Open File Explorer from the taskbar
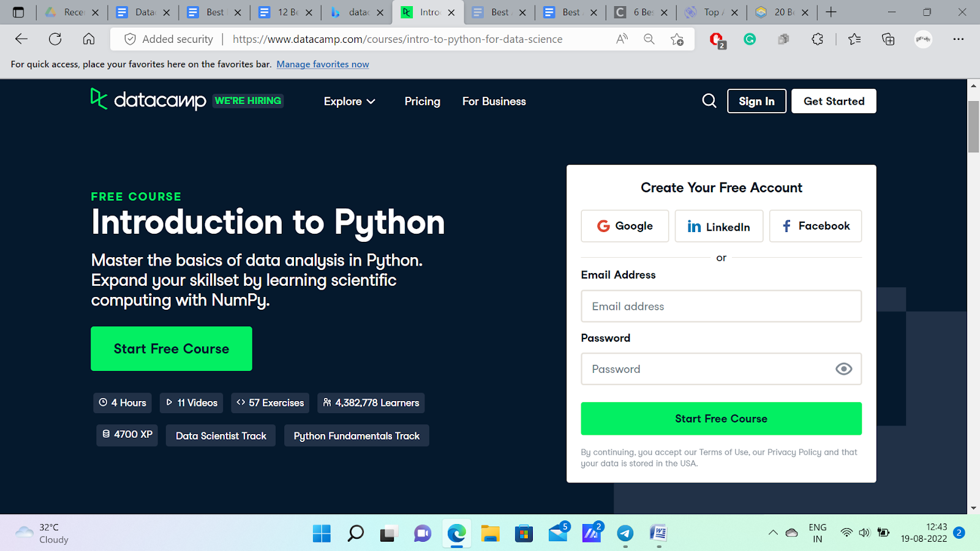980x551 pixels. (x=490, y=533)
